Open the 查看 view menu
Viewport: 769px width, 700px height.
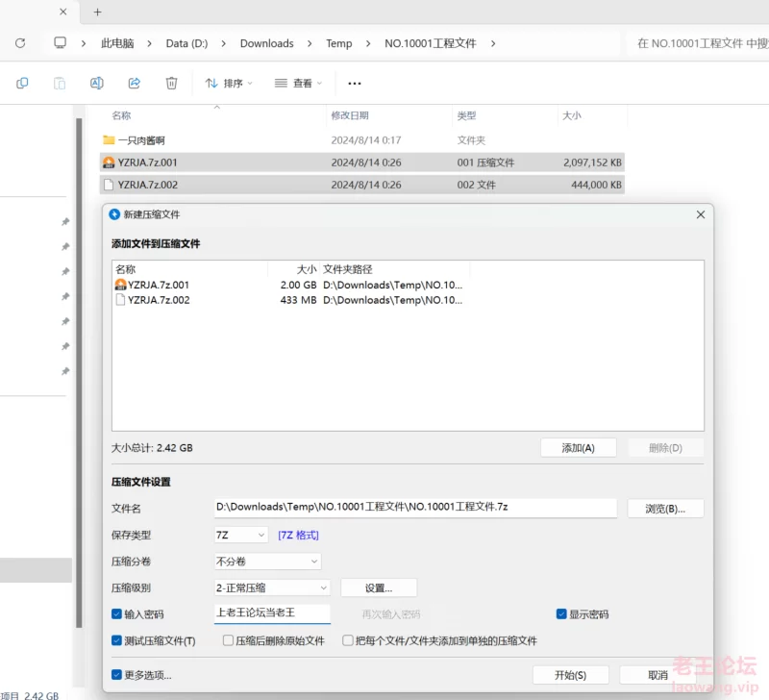297,84
